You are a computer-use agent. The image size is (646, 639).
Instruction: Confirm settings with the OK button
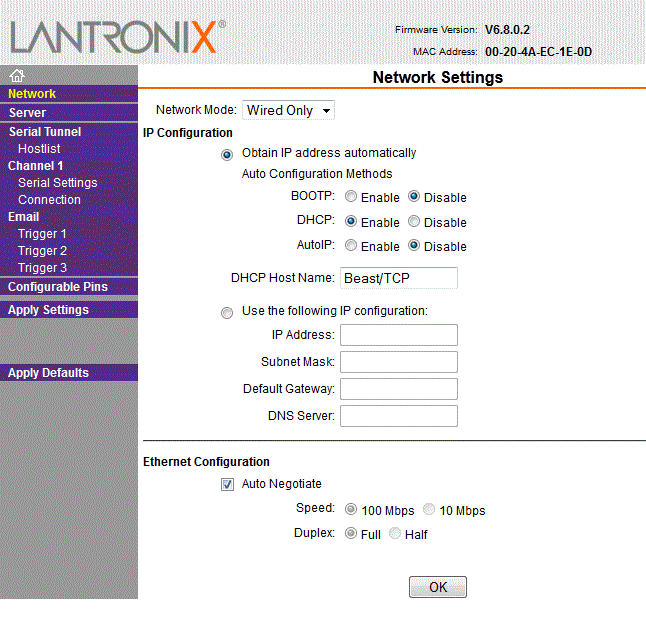[x=438, y=587]
